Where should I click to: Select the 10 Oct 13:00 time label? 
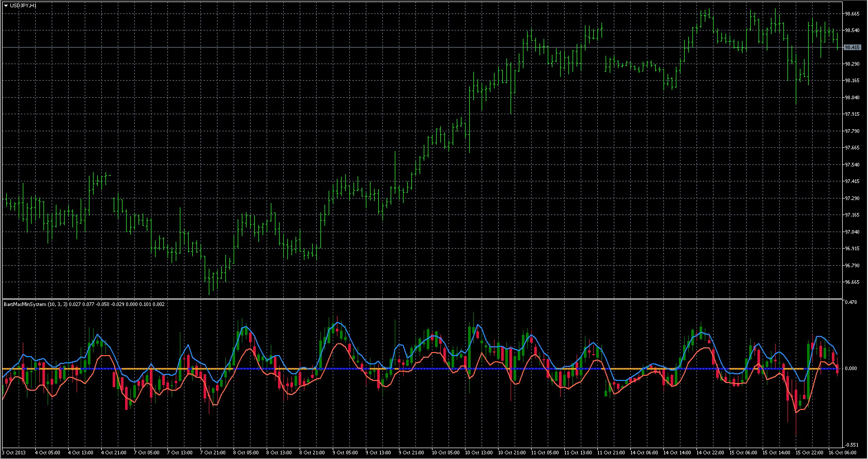478,453
